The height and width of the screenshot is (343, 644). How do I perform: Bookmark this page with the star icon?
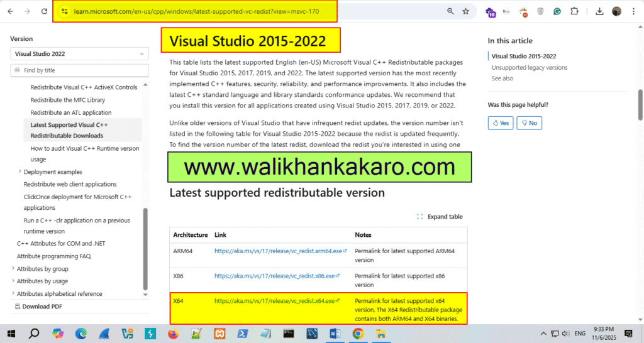pyautogui.click(x=465, y=11)
